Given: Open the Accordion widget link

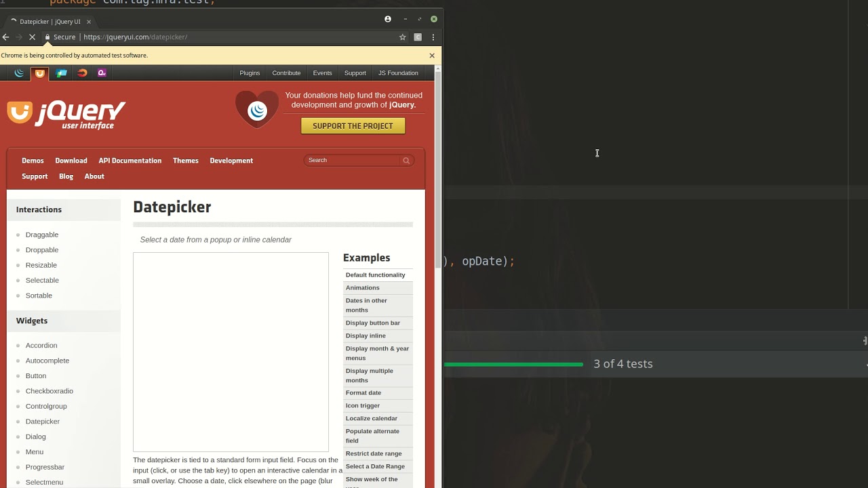Looking at the screenshot, I should coord(41,346).
